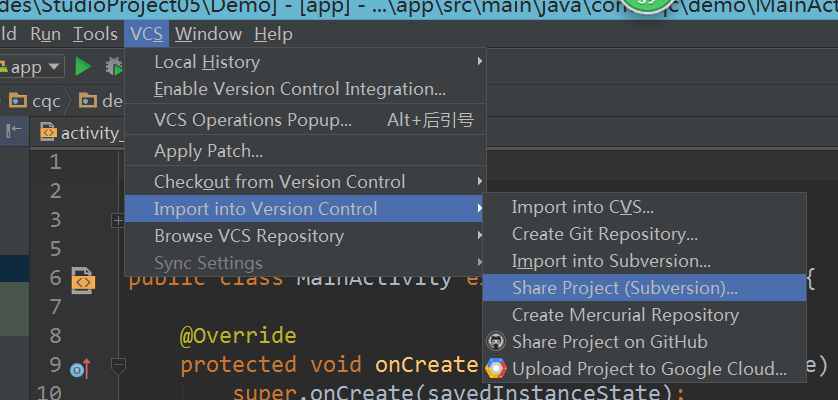The width and height of the screenshot is (838, 400).
Task: Open the Tools menu
Action: coord(96,34)
